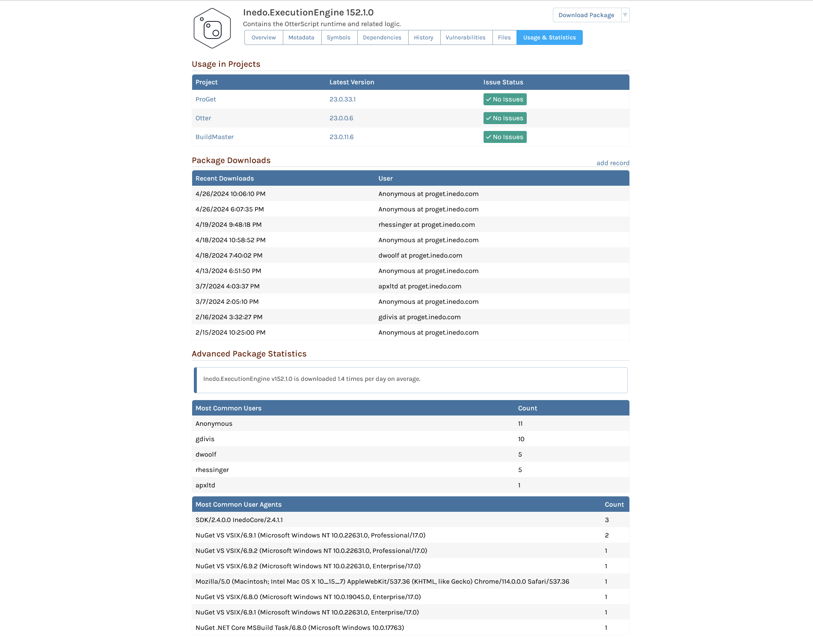Click the add record link
The height and width of the screenshot is (644, 813).
pos(613,163)
